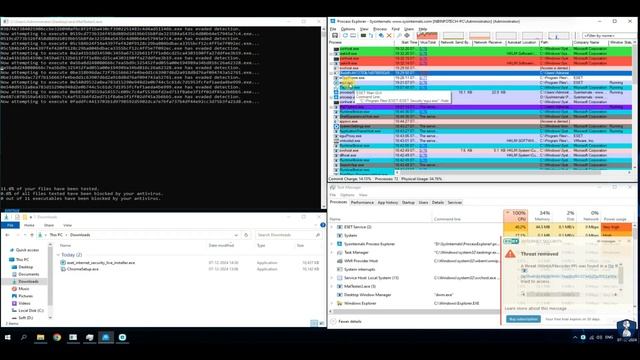Expand the Sysinternals Process Explorer entry
Image resolution: width=640 pixels, height=360 pixels.
332,244
